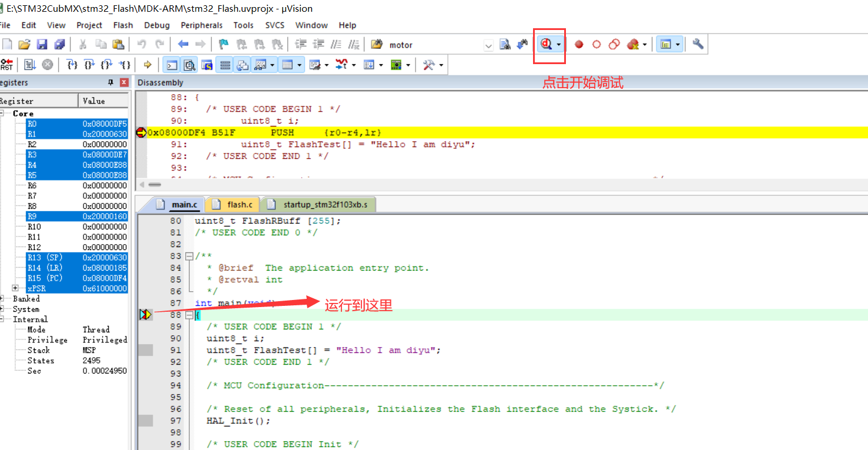Open the Peripherals menu
Viewport: 868px width, 450px height.
click(202, 25)
